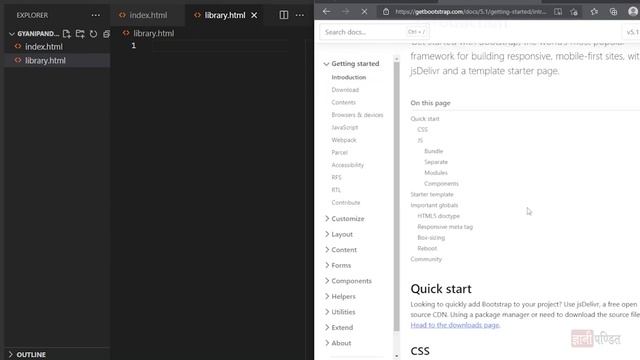Open RFS in docs sidebar
This screenshot has height=360, width=640.
click(336, 178)
